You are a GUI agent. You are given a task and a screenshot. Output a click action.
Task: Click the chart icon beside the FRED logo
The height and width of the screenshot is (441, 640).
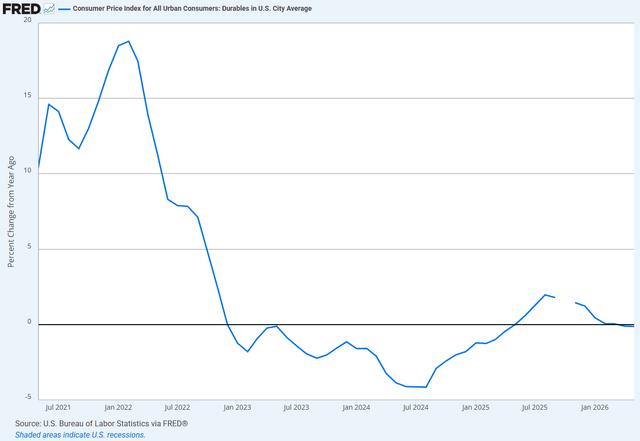click(49, 9)
